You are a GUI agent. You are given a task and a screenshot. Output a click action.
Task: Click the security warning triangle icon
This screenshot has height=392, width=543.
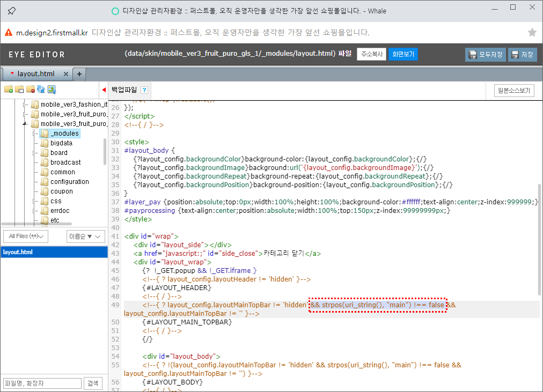point(9,33)
